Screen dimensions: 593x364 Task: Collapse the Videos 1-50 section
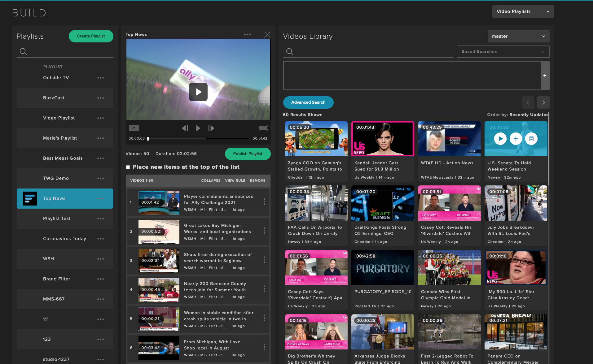tap(211, 180)
